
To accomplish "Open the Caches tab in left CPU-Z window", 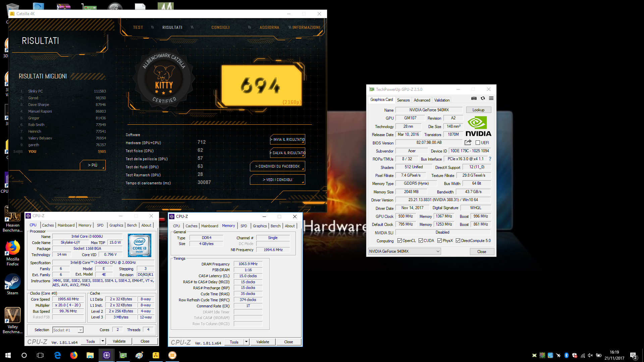I will (48, 225).
